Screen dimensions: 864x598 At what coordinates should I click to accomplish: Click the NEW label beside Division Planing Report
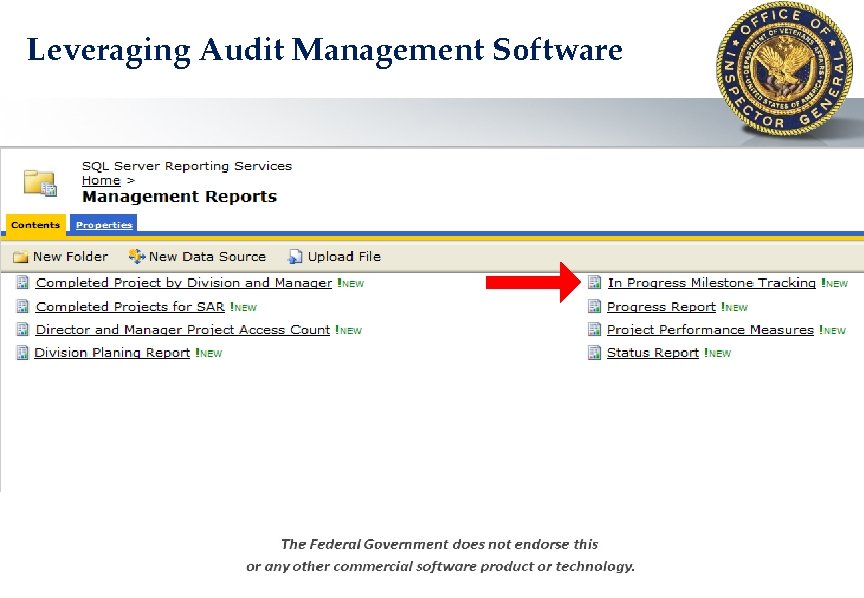[209, 353]
